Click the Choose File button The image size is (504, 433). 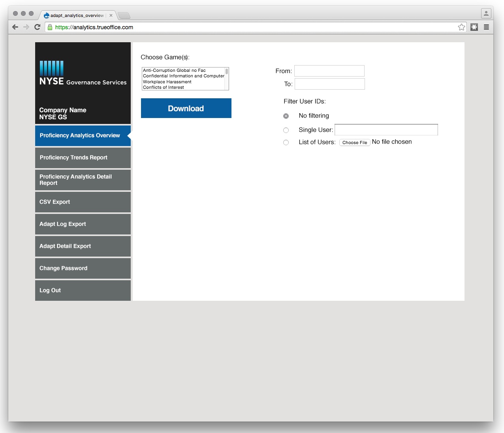pyautogui.click(x=355, y=142)
